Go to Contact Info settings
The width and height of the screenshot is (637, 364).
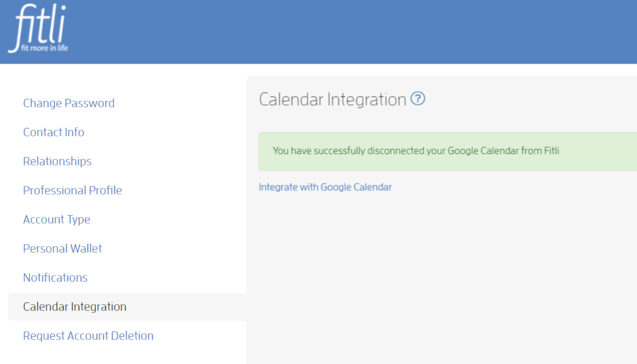[53, 132]
